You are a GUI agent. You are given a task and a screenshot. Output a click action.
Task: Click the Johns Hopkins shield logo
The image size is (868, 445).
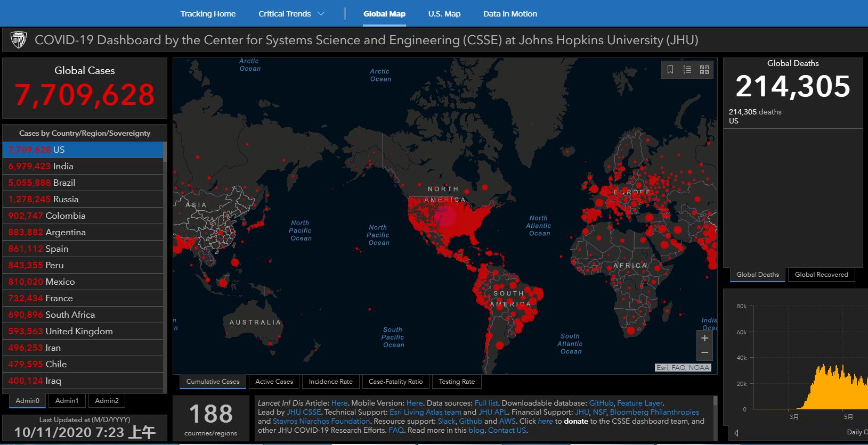pyautogui.click(x=19, y=40)
